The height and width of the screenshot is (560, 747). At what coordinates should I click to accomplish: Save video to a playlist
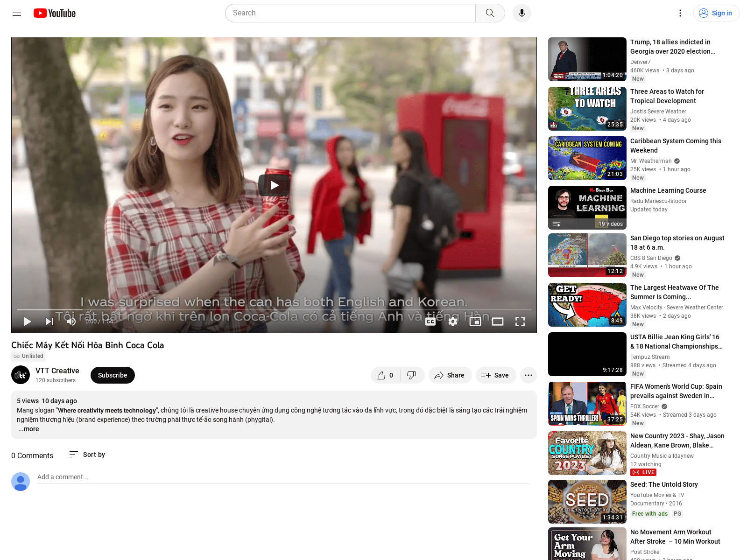[x=496, y=375]
